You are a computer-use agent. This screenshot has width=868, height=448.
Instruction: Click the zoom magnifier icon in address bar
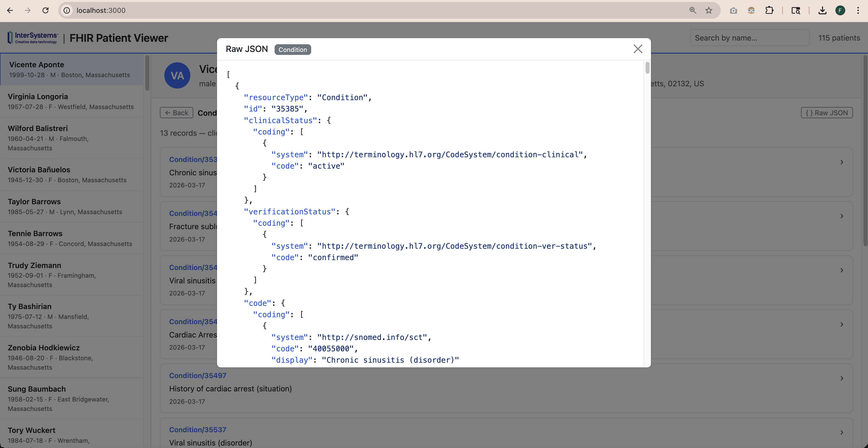click(x=693, y=10)
